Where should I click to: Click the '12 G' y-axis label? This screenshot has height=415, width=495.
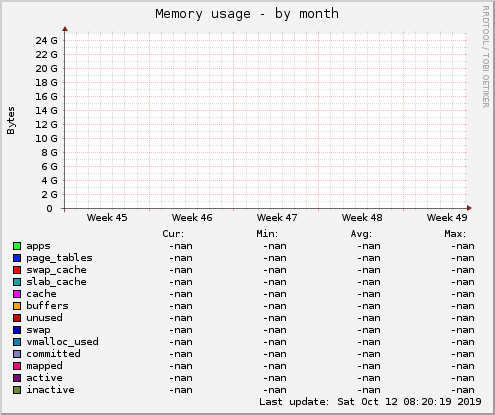46,125
